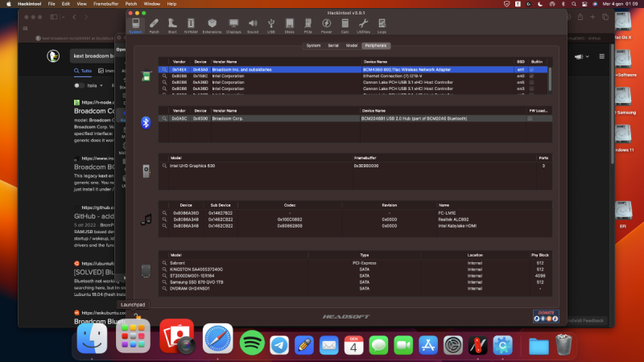The image size is (644, 362).
Task: Open the Extensions toolbar section
Action: (212, 26)
